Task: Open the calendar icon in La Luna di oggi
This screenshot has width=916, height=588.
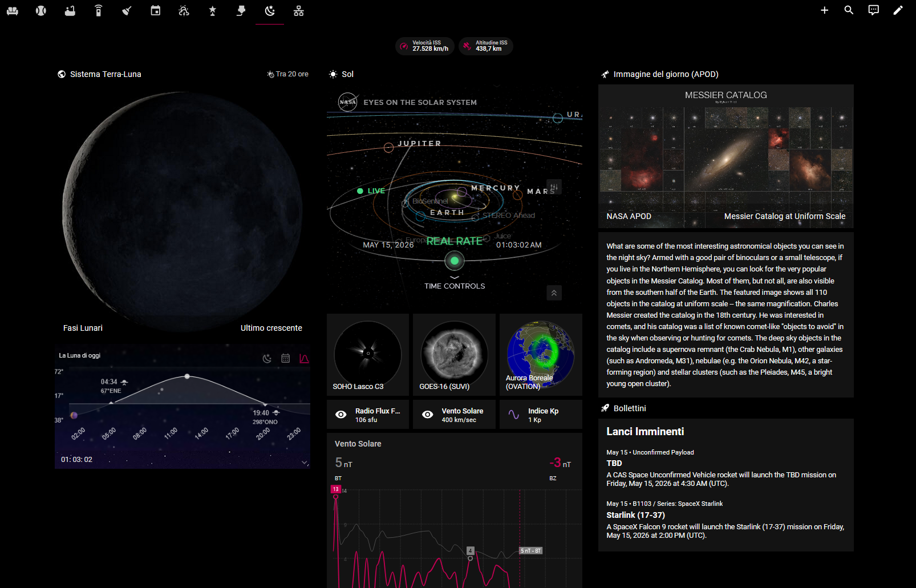Action: pyautogui.click(x=286, y=359)
